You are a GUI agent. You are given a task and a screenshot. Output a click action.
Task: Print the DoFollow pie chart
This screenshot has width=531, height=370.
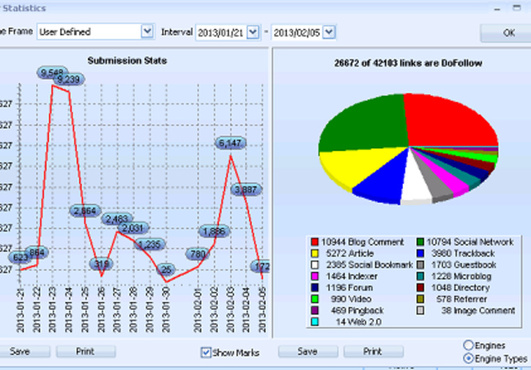[373, 351]
